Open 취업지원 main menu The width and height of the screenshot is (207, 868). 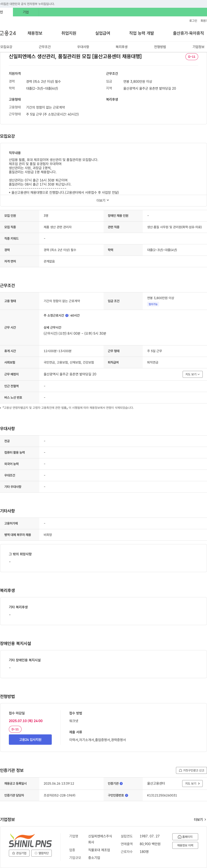click(x=69, y=33)
